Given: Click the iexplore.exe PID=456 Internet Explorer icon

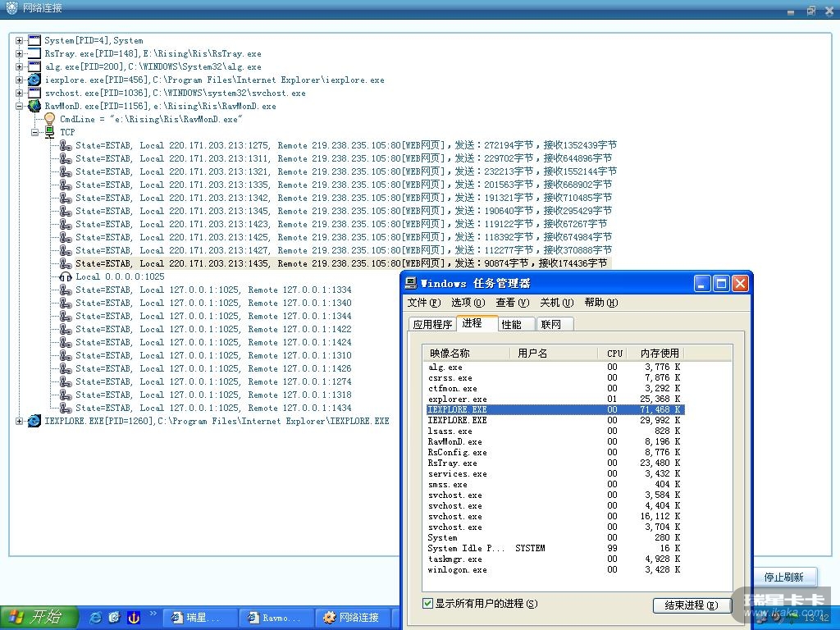Looking at the screenshot, I should coord(34,80).
